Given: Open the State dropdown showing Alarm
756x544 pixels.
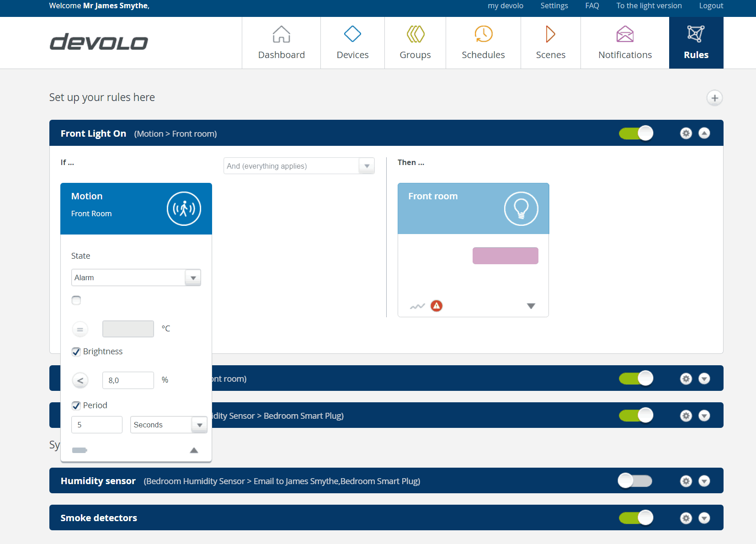Looking at the screenshot, I should (x=136, y=277).
